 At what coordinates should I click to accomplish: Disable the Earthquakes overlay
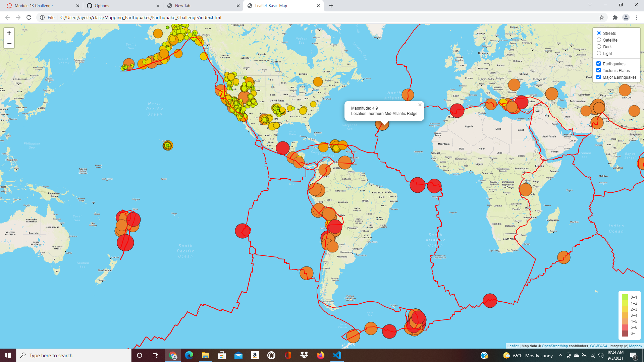coord(599,63)
